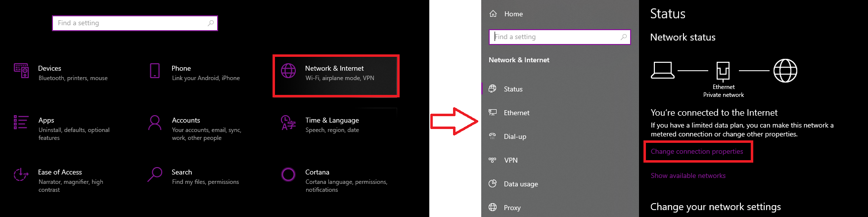Click the Network & Internet sidebar heading
The width and height of the screenshot is (868, 217).
[x=519, y=60]
